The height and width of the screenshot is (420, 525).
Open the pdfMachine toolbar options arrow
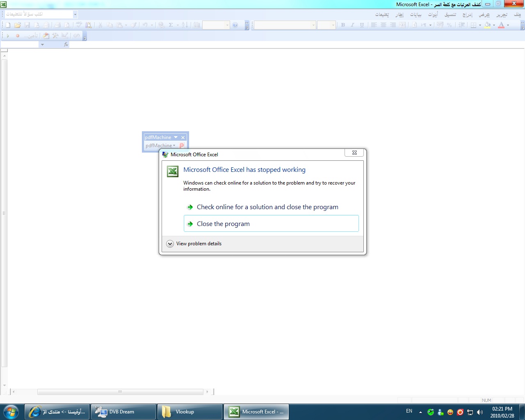tap(176, 137)
